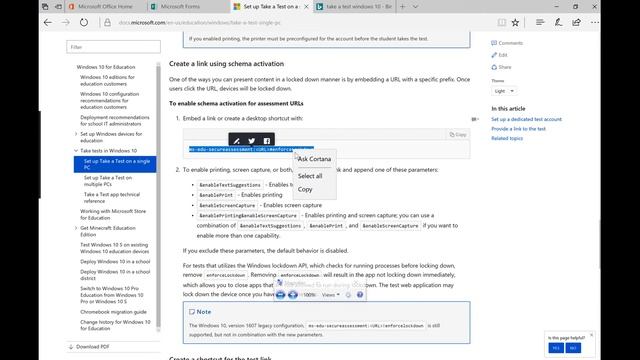
Task: Open Working with Microsoft Store for Education
Action: [113, 214]
